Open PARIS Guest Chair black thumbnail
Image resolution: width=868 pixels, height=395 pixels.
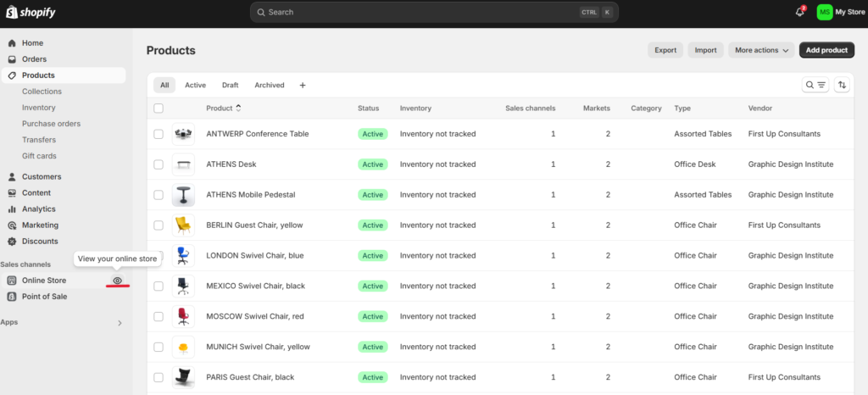pos(183,377)
